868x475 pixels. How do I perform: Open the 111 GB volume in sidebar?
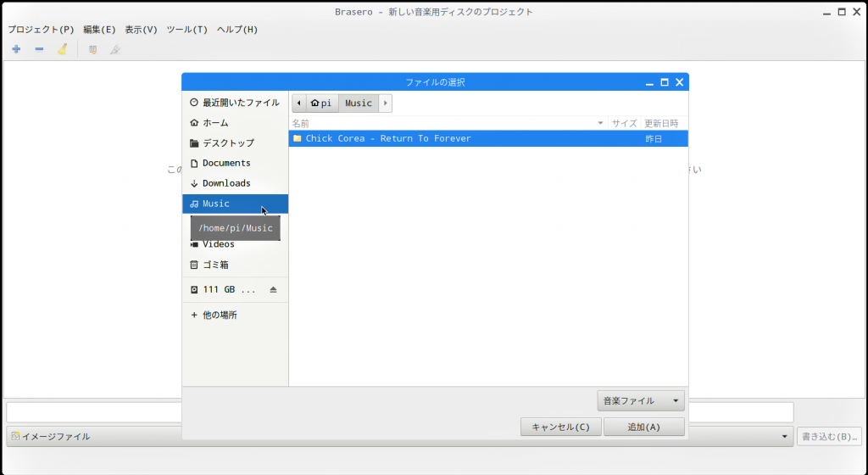click(227, 289)
